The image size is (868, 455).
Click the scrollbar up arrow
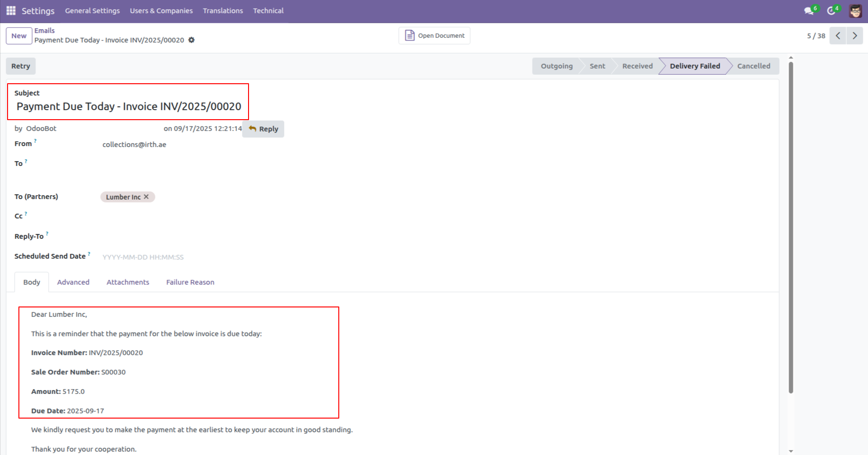[x=791, y=58]
